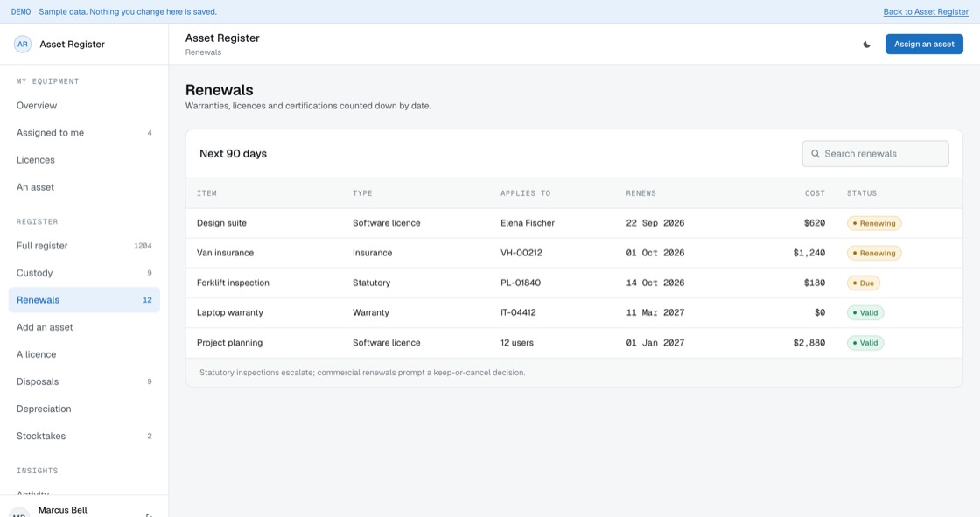980x517 pixels.
Task: Click the Renewals count badge 12
Action: point(148,300)
